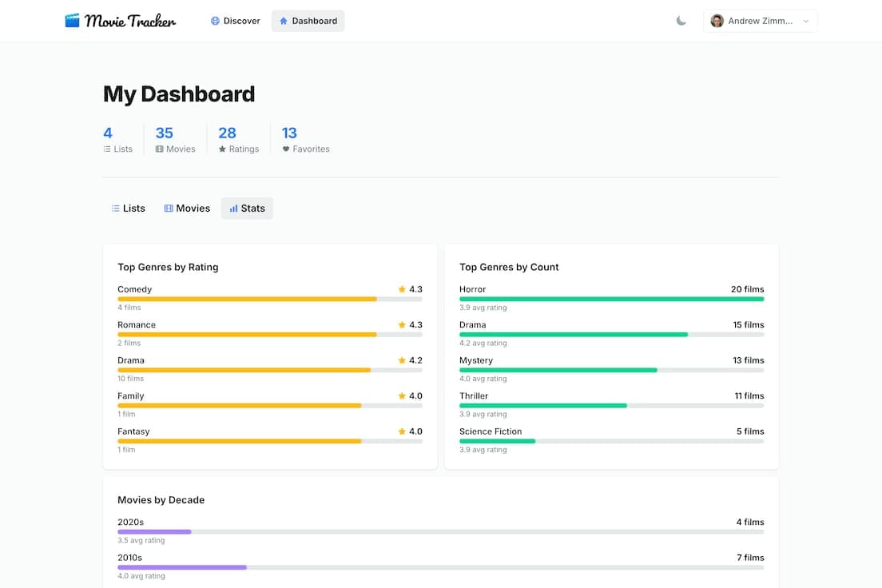The image size is (882, 588).
Task: Switch to the Movies tab
Action: tap(187, 209)
